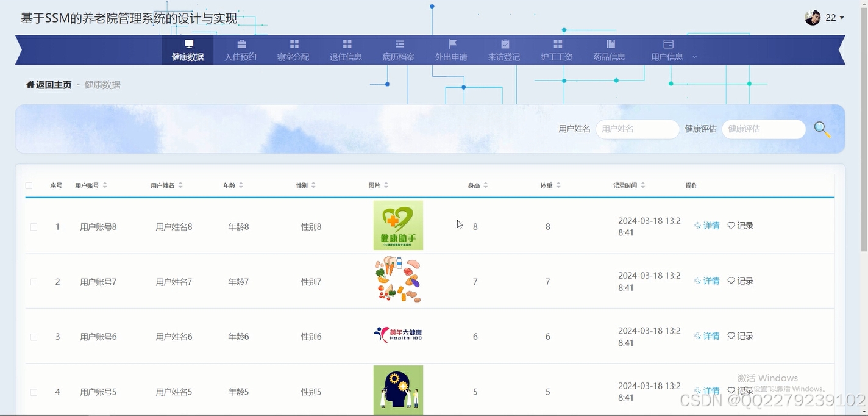Switch to the 健康数据 tab
The image size is (868, 416).
[187, 50]
